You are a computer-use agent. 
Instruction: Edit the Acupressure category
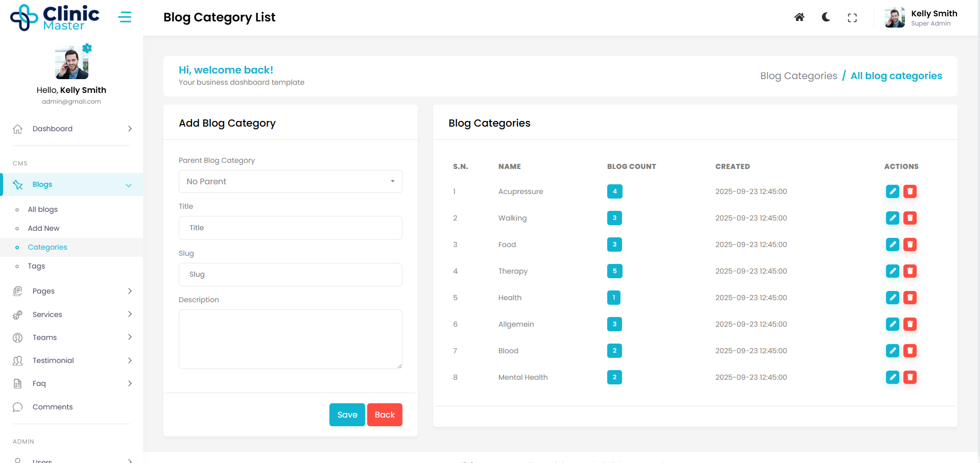tap(892, 191)
